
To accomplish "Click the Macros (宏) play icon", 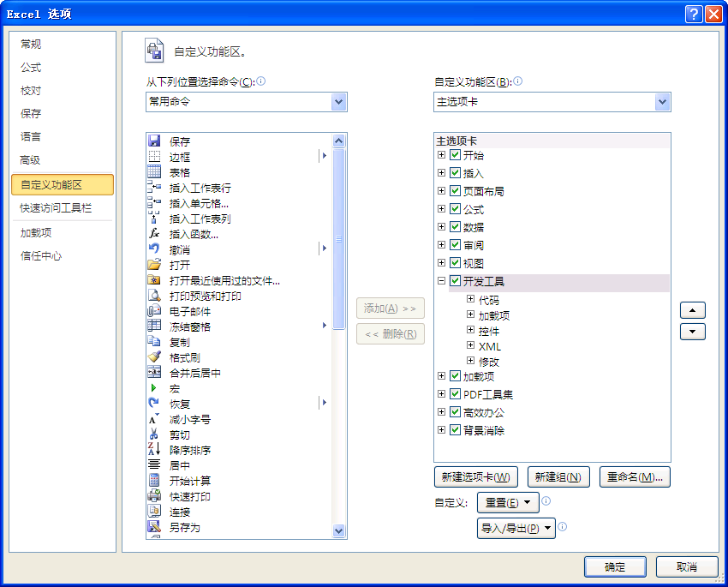I will (x=154, y=388).
